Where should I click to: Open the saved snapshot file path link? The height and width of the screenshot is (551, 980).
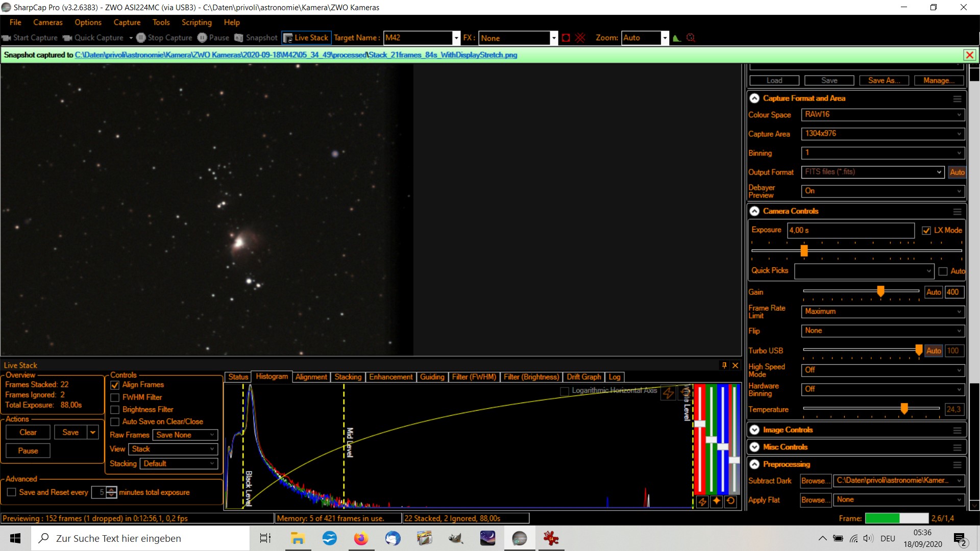click(x=296, y=55)
